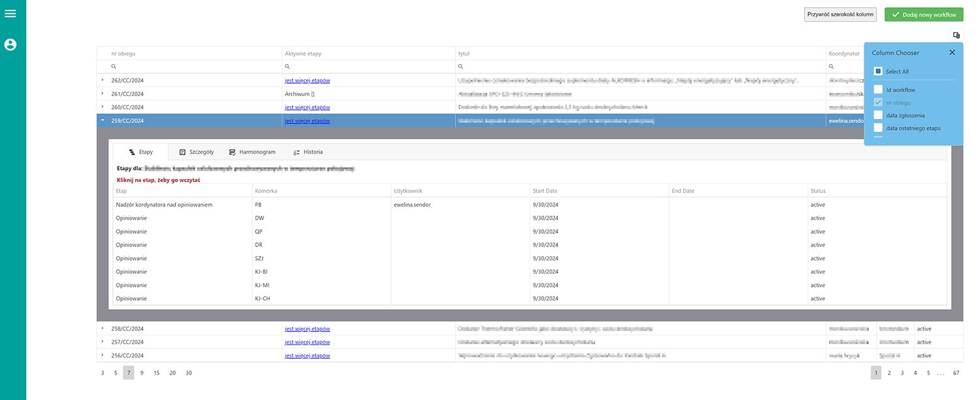The height and width of the screenshot is (400, 980).
Task: Click Przywróć szerokość kolumn button
Action: coord(840,14)
